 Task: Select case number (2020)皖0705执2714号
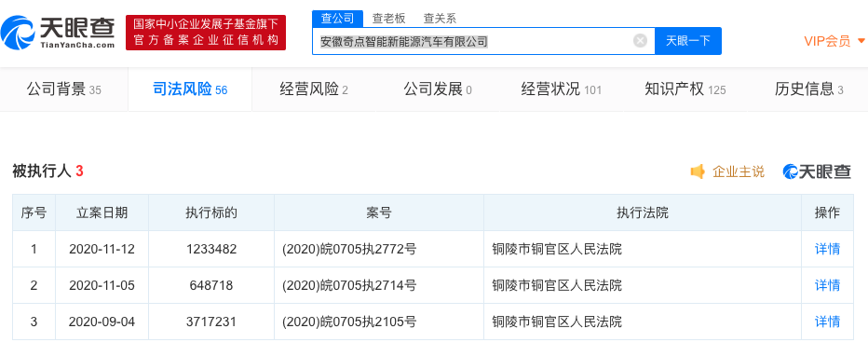348,285
